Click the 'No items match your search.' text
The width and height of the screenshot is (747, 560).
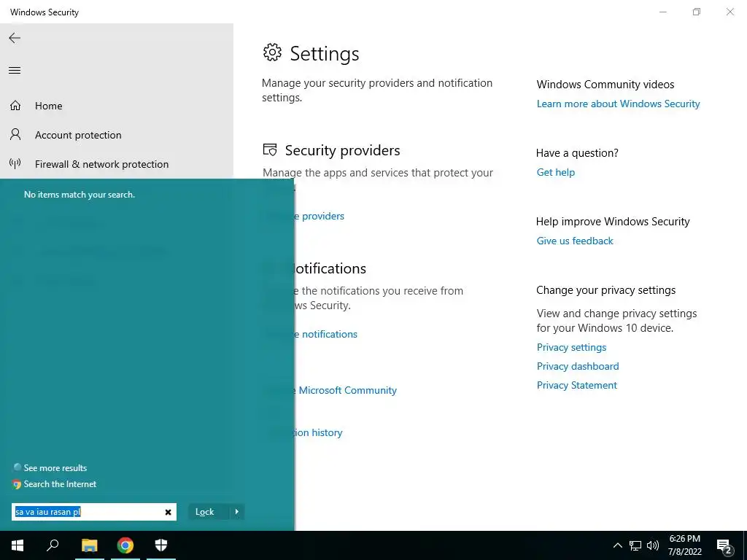click(80, 195)
